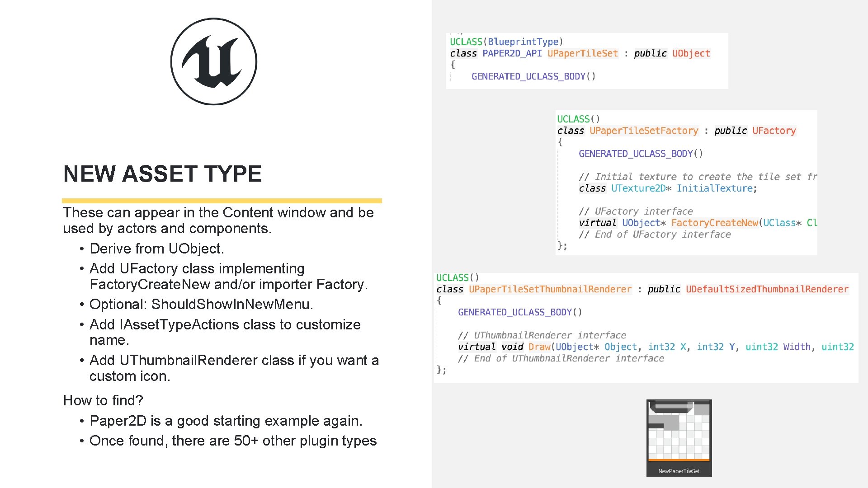
Task: Click PAPER2D_API macro in first code snippet
Action: pyautogui.click(x=512, y=53)
